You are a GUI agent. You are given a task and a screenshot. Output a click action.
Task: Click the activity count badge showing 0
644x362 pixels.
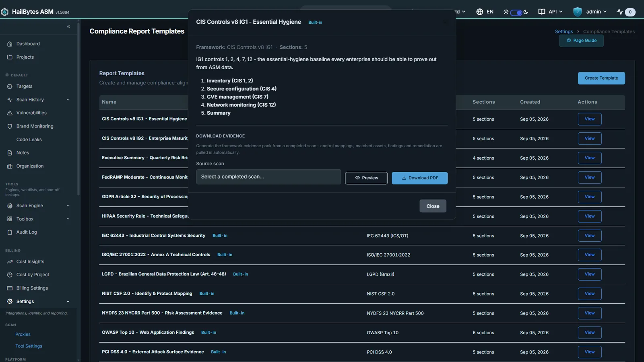[630, 12]
